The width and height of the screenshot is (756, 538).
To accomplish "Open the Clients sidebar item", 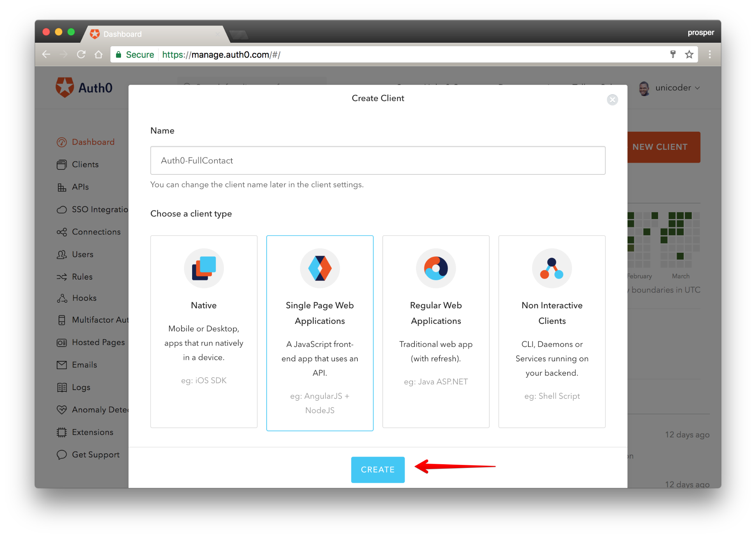I will click(85, 165).
